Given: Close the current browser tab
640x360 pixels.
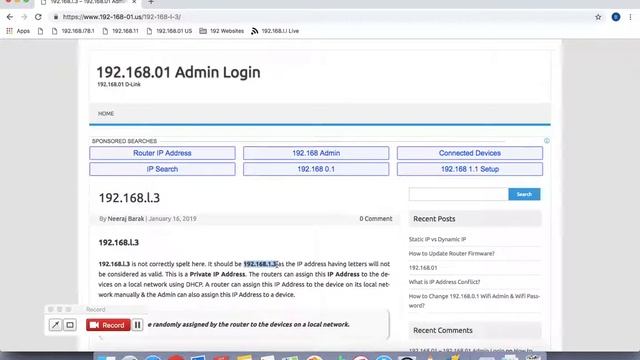Looking at the screenshot, I should coord(134,2).
